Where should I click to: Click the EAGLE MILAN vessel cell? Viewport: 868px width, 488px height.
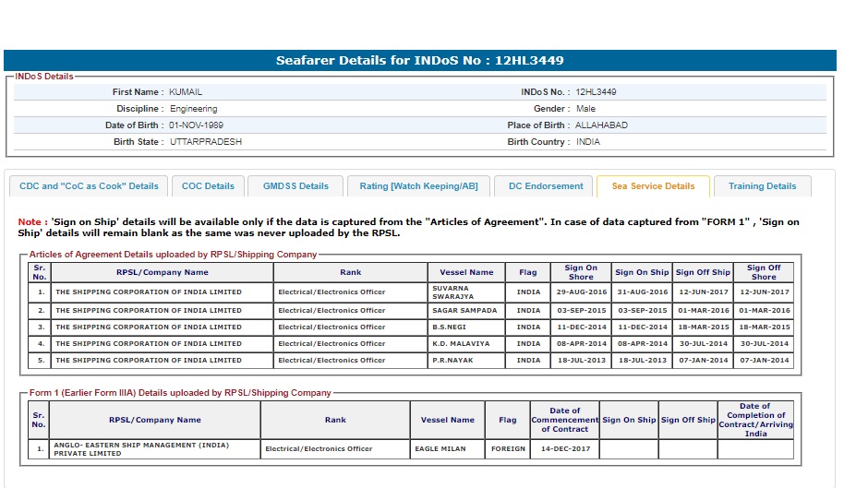click(448, 449)
